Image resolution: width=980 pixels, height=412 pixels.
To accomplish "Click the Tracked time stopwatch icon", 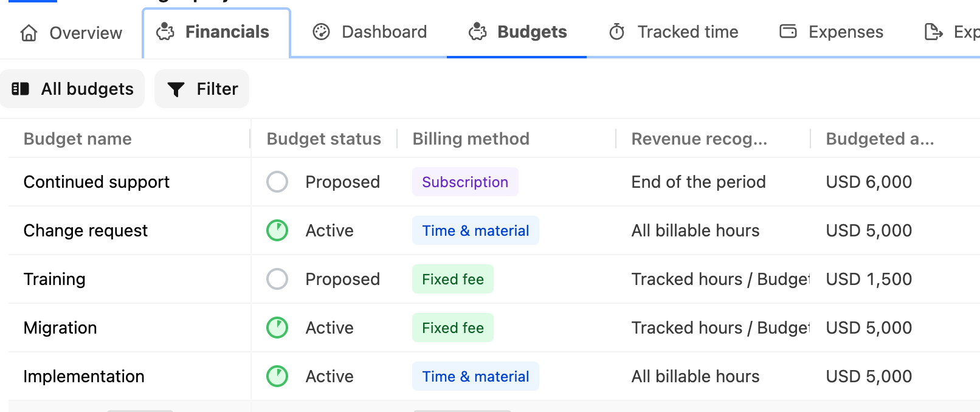I will [x=616, y=32].
